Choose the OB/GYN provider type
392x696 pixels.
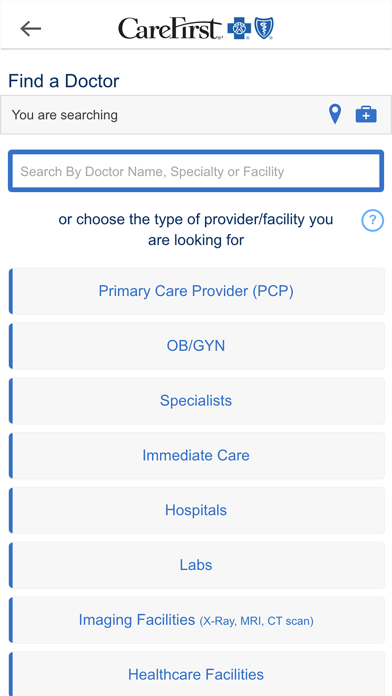pyautogui.click(x=196, y=346)
